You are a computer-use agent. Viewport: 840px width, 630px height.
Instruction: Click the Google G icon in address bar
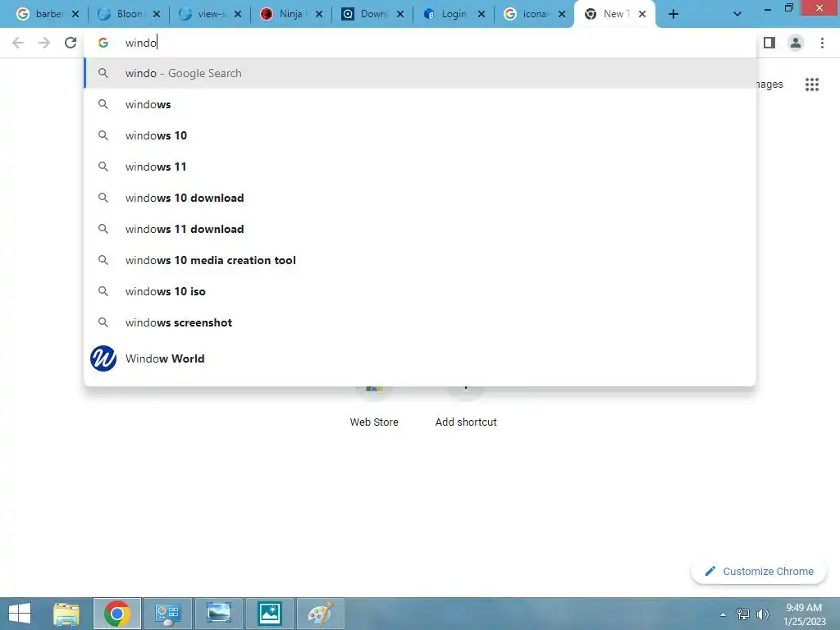(x=103, y=43)
